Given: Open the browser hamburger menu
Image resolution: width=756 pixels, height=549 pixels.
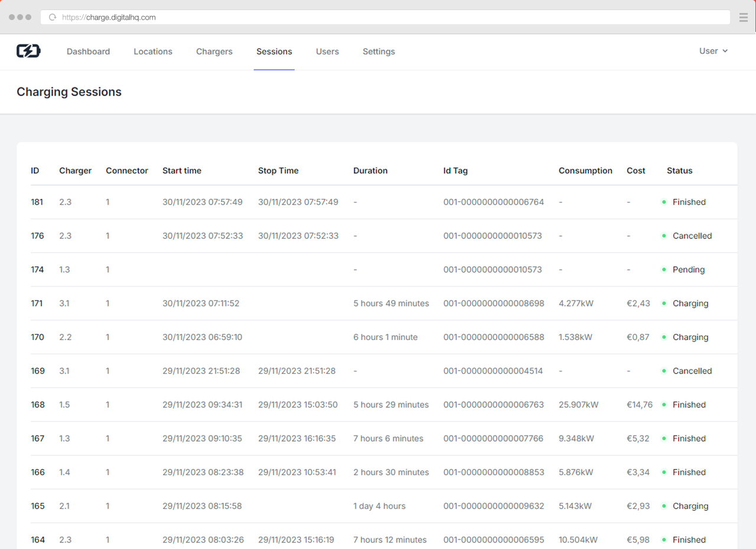Looking at the screenshot, I should click(x=743, y=18).
